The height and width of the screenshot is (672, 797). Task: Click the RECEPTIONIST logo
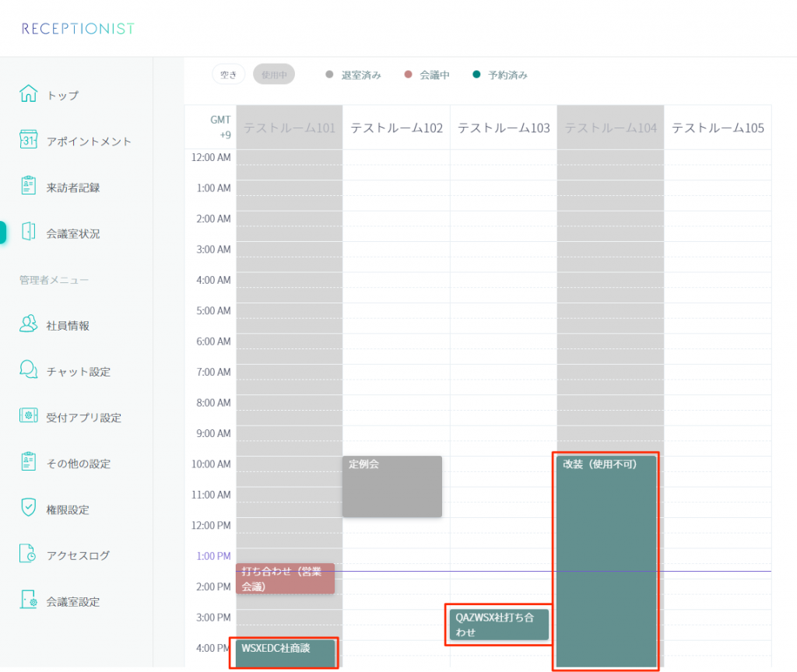coord(78,29)
